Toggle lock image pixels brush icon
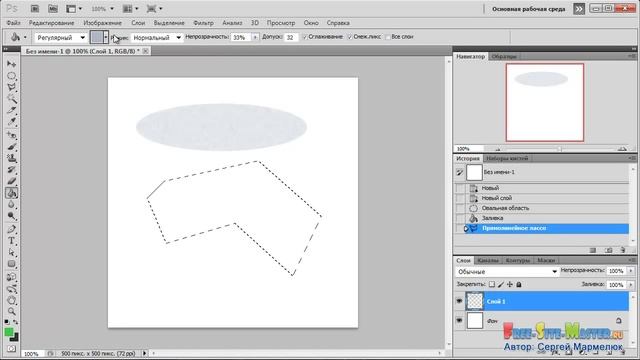The image size is (640, 360). pos(501,284)
